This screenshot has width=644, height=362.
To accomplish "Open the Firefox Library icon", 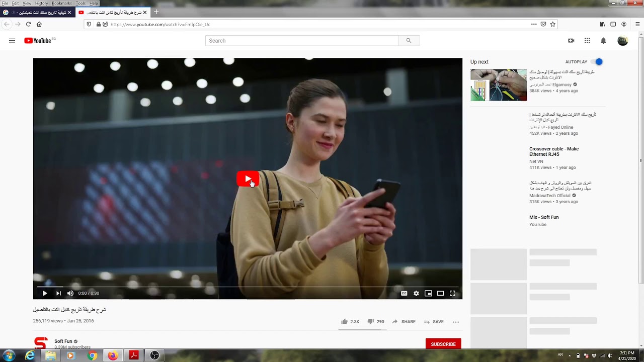I will click(602, 24).
